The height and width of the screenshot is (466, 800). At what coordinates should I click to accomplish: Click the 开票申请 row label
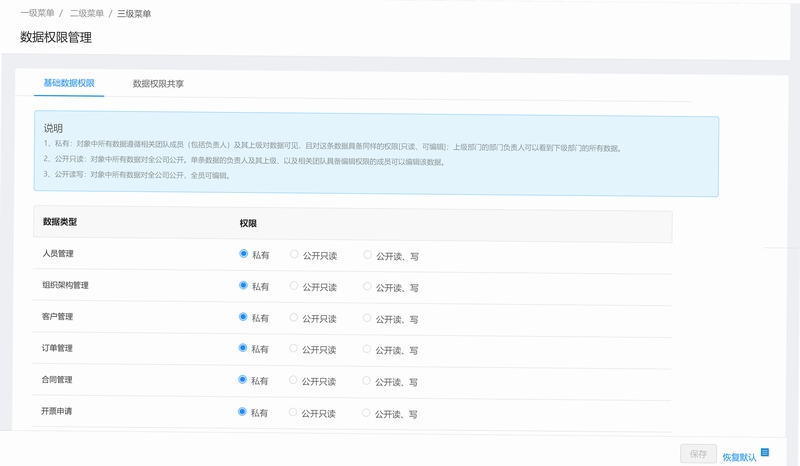(57, 411)
